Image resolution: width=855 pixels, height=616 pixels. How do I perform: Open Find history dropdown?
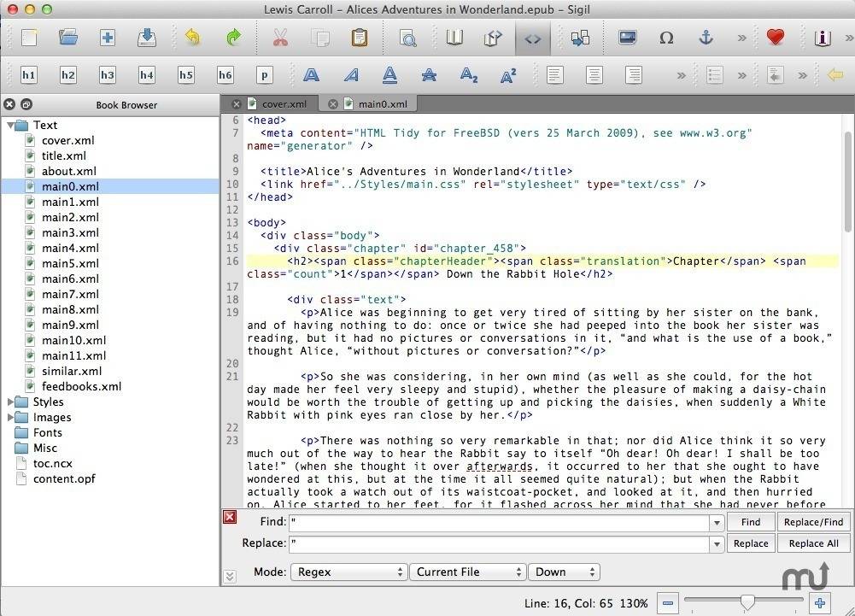pos(717,523)
